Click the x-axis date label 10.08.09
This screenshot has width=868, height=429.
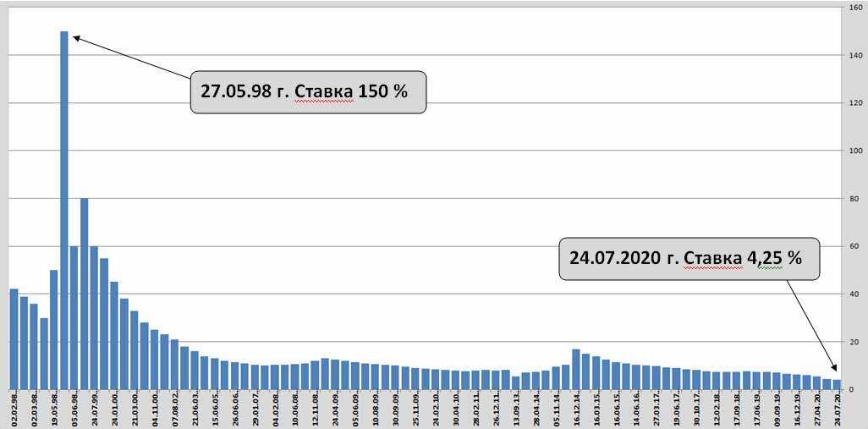[376, 409]
